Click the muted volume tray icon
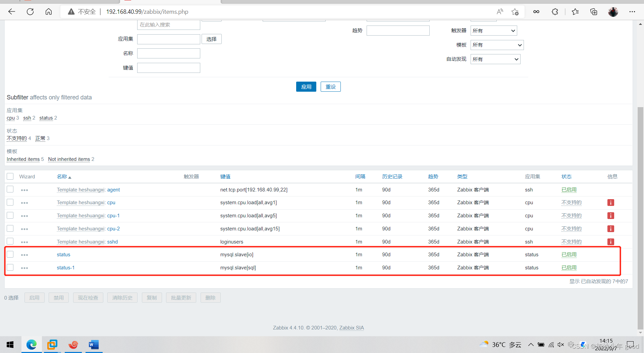The image size is (644, 353). [561, 345]
